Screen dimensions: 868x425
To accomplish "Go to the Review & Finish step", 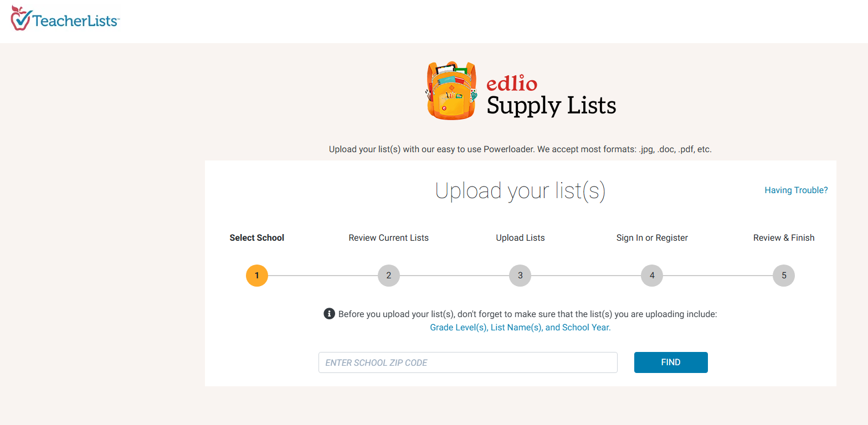I will tap(784, 238).
